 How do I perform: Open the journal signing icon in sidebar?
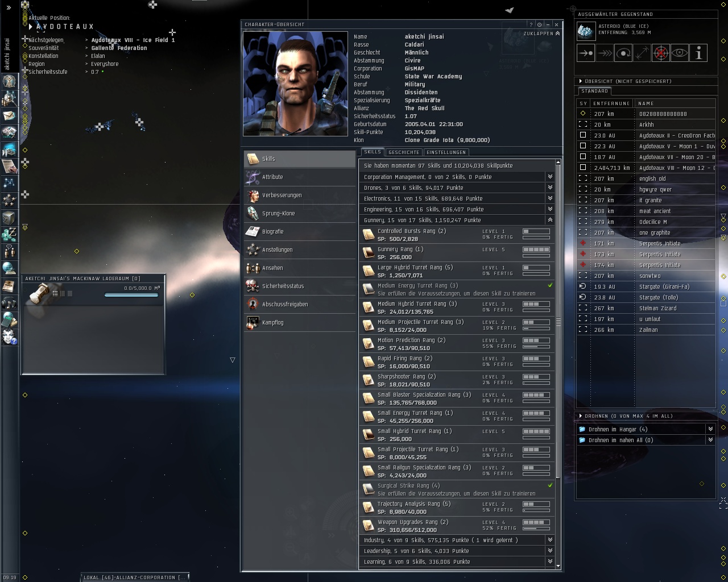(x=9, y=167)
